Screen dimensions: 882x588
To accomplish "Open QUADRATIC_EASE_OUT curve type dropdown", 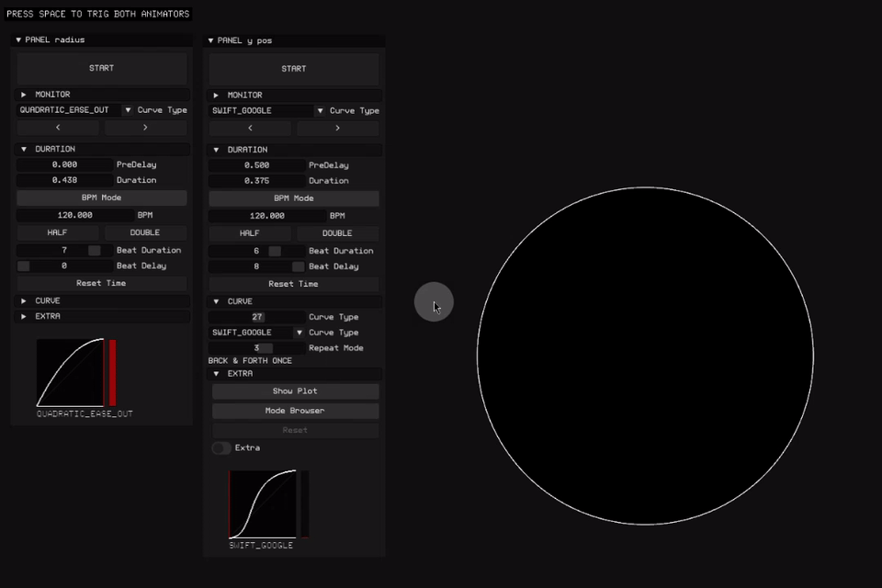I will coord(74,109).
